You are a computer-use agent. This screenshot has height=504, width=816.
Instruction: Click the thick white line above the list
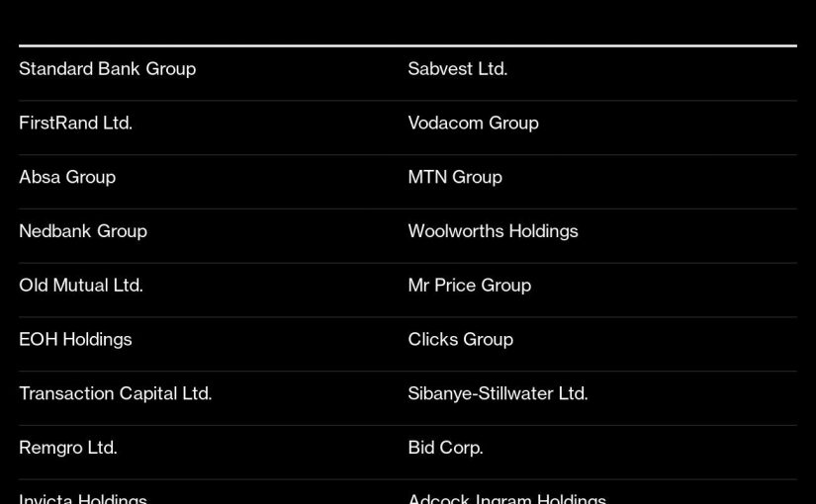(408, 45)
